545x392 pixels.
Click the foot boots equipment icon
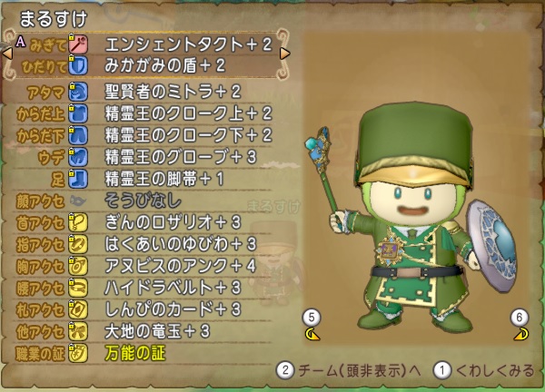[x=78, y=179]
